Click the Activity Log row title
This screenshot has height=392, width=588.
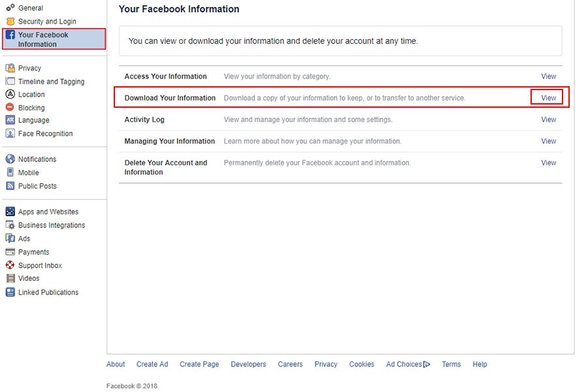144,120
